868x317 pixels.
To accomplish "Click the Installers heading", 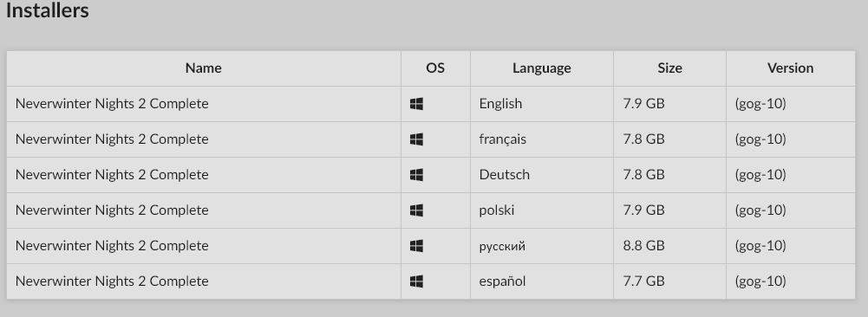I will (x=47, y=10).
